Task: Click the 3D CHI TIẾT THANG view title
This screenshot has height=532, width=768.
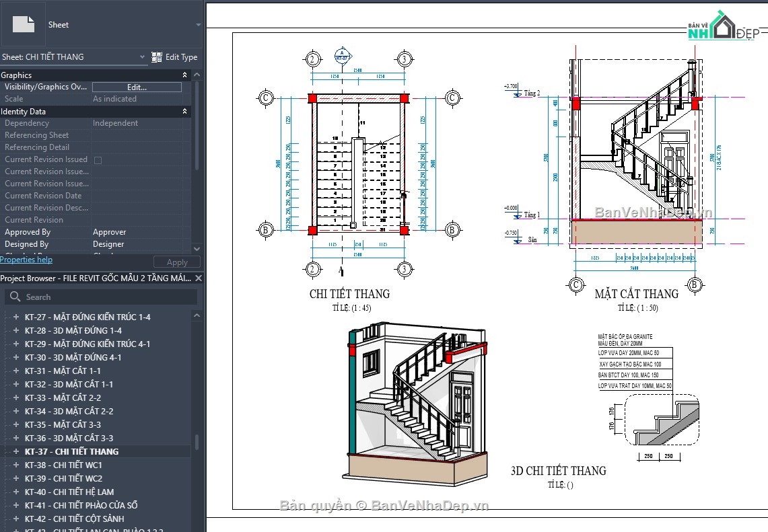Action: [559, 471]
